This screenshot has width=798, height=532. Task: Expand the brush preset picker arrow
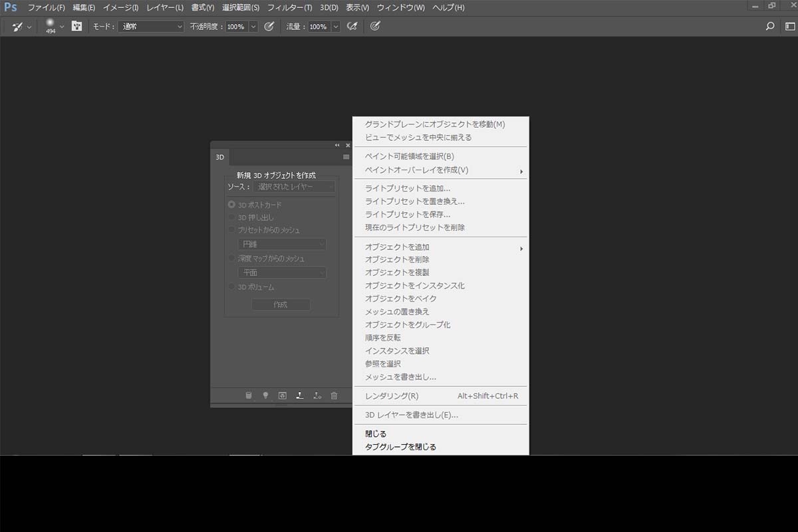62,27
